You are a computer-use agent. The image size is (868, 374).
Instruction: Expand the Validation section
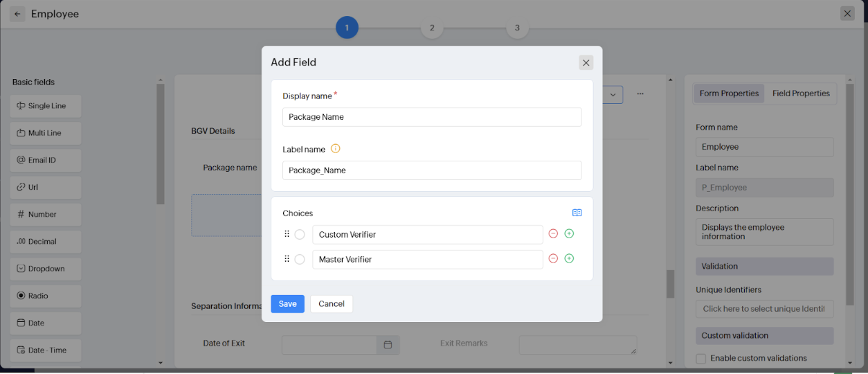click(764, 266)
